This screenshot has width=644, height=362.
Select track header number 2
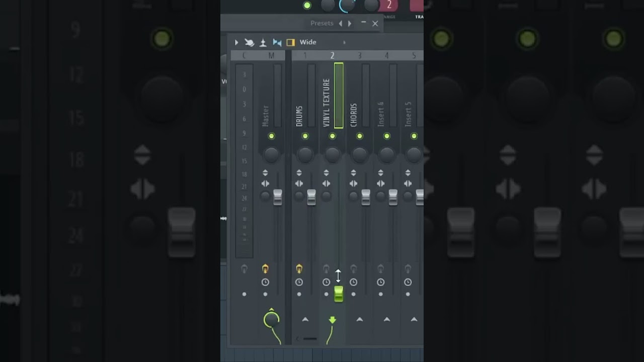pyautogui.click(x=332, y=56)
